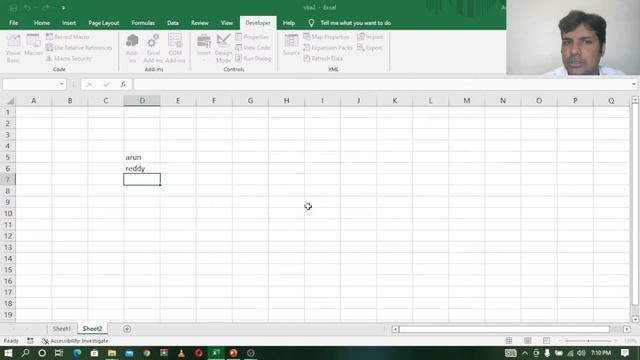The image size is (640, 360).
Task: Expand the Name Box dropdown
Action: tap(62, 84)
